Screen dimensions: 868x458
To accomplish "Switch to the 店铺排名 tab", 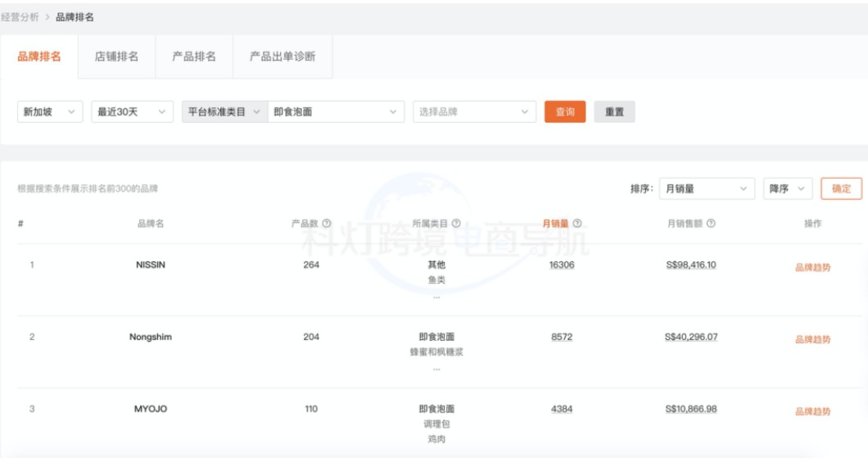I will pos(116,57).
